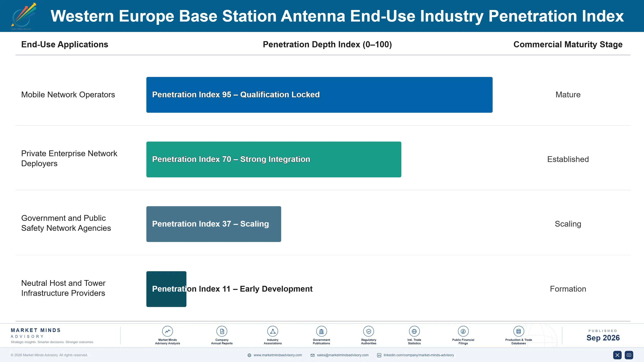
Task: Click the Industry Associations network icon
Action: tap(273, 331)
